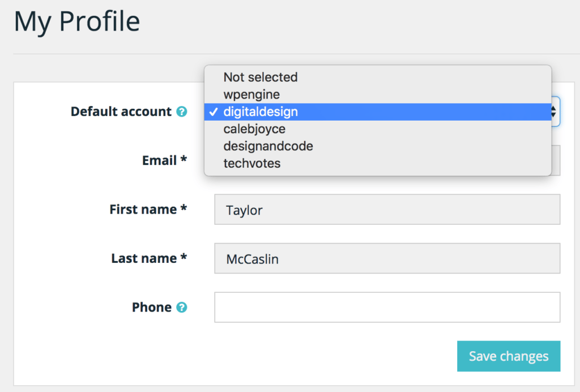Click the 'First name *' label
The width and height of the screenshot is (580, 392).
pyautogui.click(x=148, y=210)
